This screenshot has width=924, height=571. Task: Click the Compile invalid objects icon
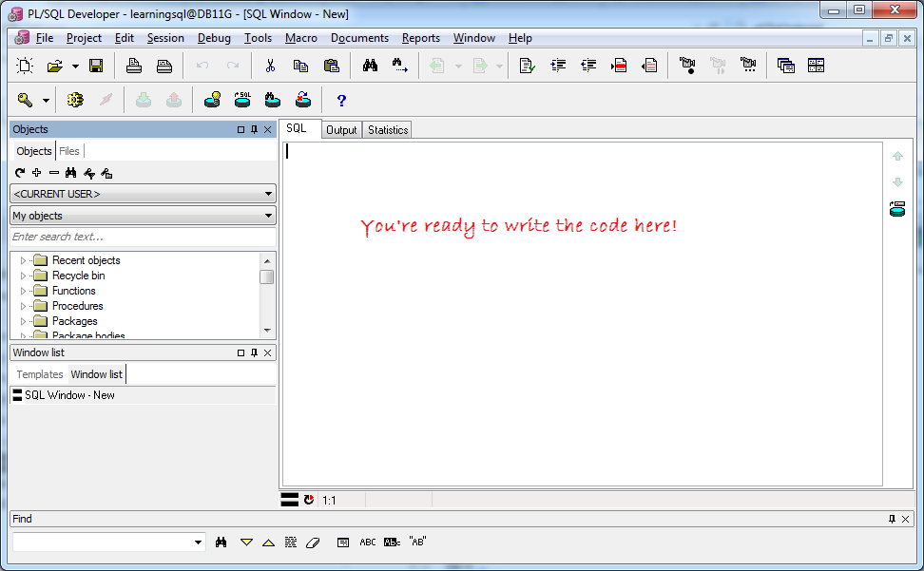pyautogui.click(x=303, y=100)
